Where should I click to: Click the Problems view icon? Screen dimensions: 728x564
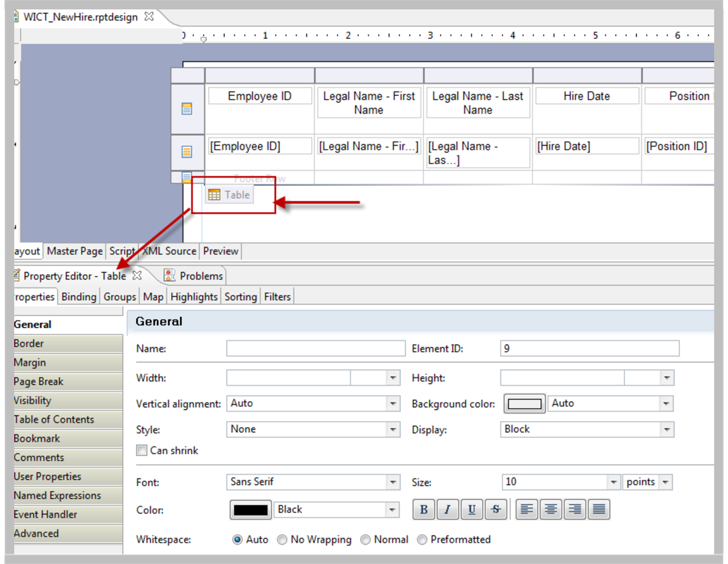(170, 276)
